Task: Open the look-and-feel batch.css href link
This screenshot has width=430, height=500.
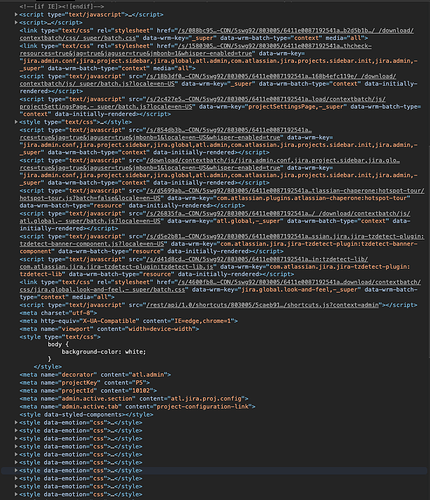Action: coord(220,286)
